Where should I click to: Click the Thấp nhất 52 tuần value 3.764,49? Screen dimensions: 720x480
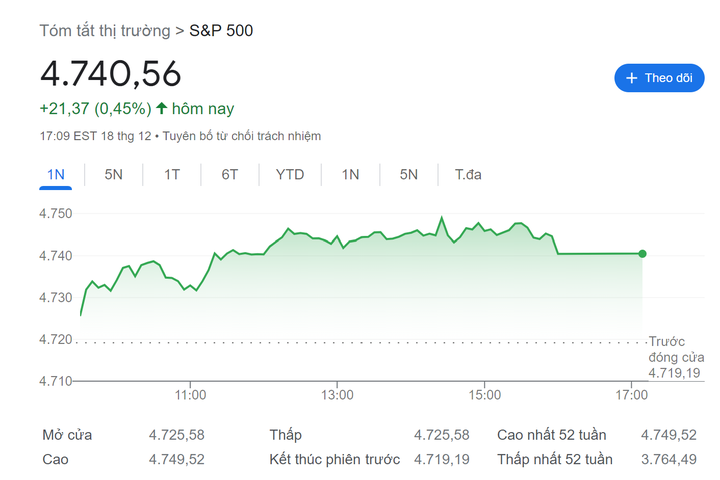[x=668, y=459]
